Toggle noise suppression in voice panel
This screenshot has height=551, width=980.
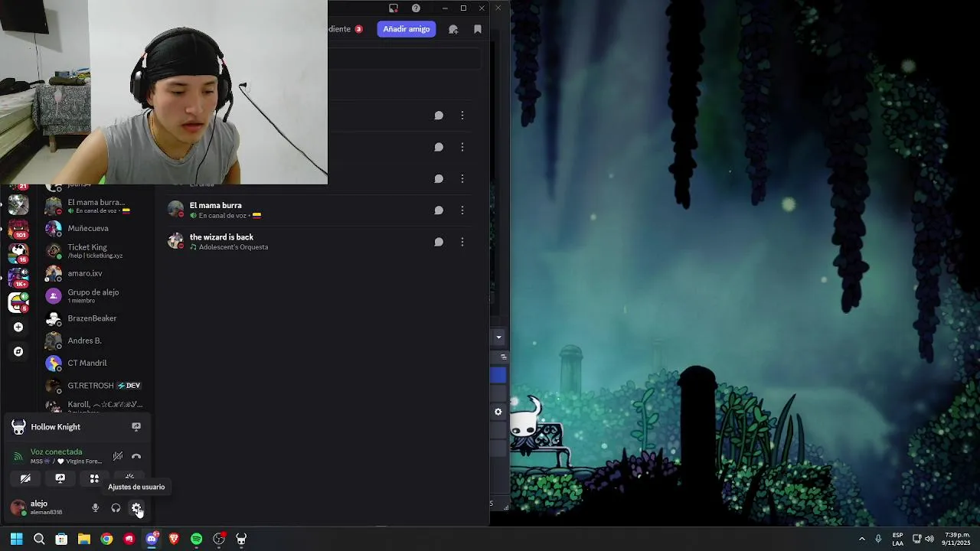point(117,457)
